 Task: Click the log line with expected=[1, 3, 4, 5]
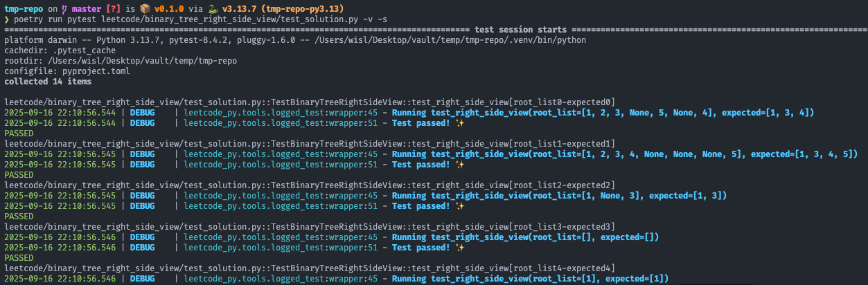coord(623,154)
